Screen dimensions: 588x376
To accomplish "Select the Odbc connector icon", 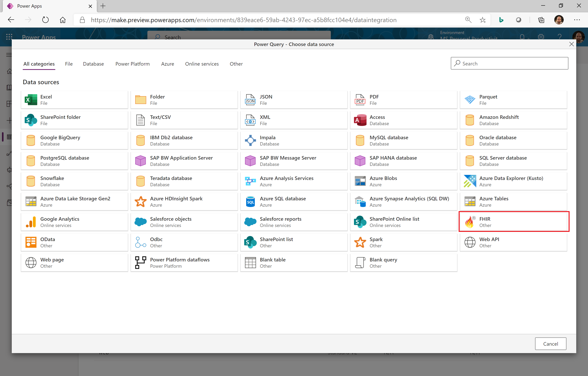I will 141,242.
